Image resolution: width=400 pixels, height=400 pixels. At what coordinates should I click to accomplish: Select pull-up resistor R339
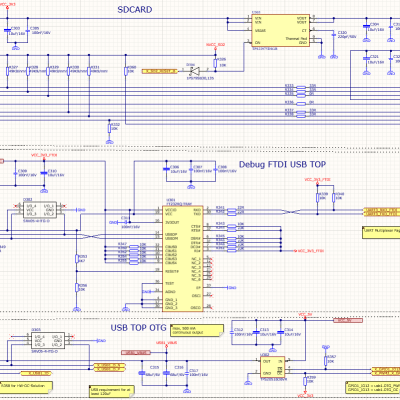[x=317, y=197]
